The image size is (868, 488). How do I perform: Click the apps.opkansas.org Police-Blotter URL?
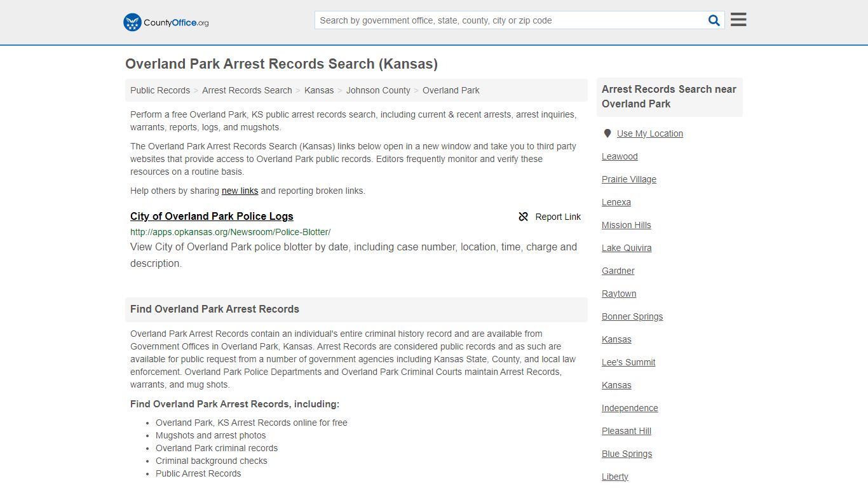[x=230, y=232]
